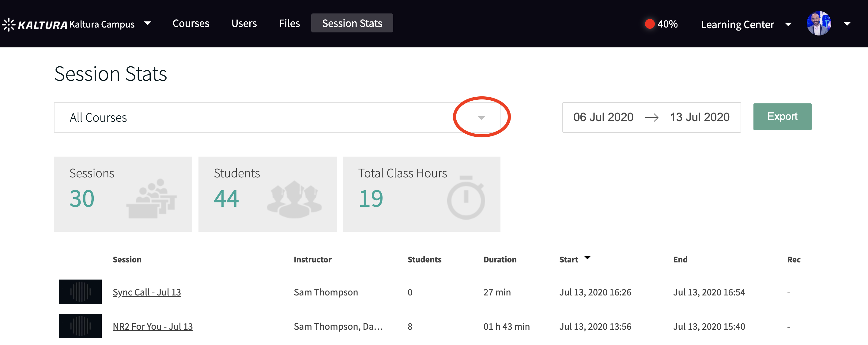Viewport: 868px width, 345px height.
Task: Open the Files tab
Action: (289, 23)
